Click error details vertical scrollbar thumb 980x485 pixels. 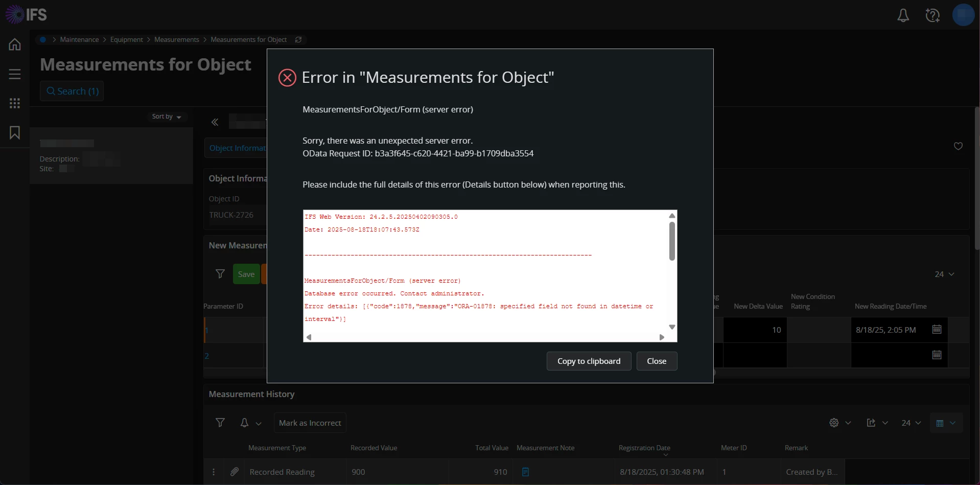pyautogui.click(x=672, y=241)
